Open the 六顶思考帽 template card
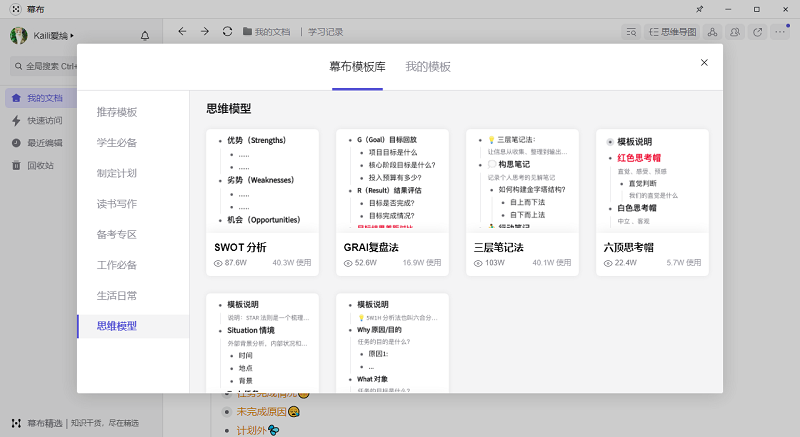 tap(652, 202)
